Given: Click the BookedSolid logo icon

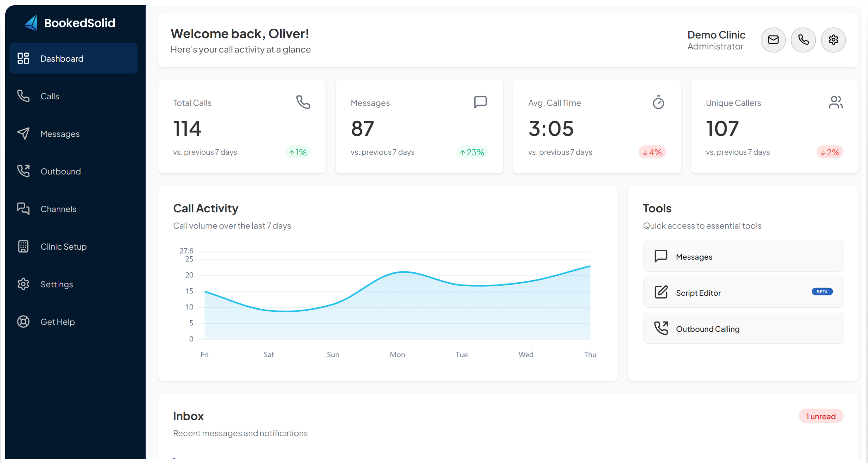Looking at the screenshot, I should tap(31, 23).
